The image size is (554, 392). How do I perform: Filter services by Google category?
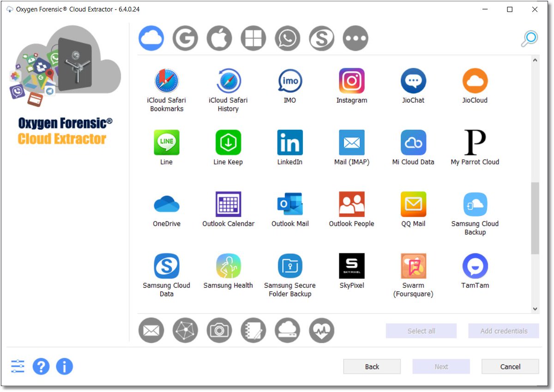[x=185, y=38]
